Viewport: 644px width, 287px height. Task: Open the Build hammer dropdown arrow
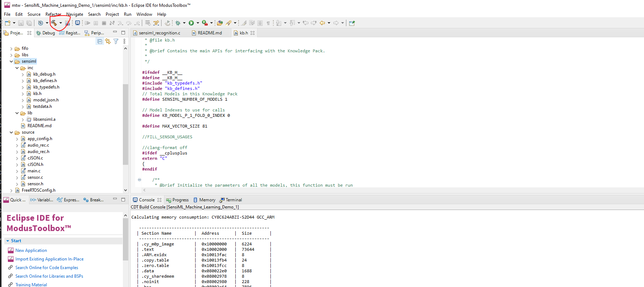click(x=61, y=23)
